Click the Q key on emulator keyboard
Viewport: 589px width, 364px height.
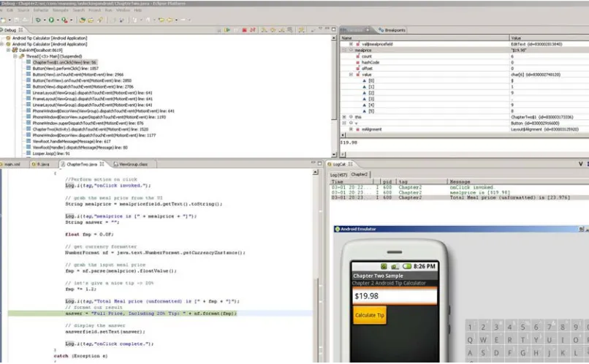click(470, 340)
